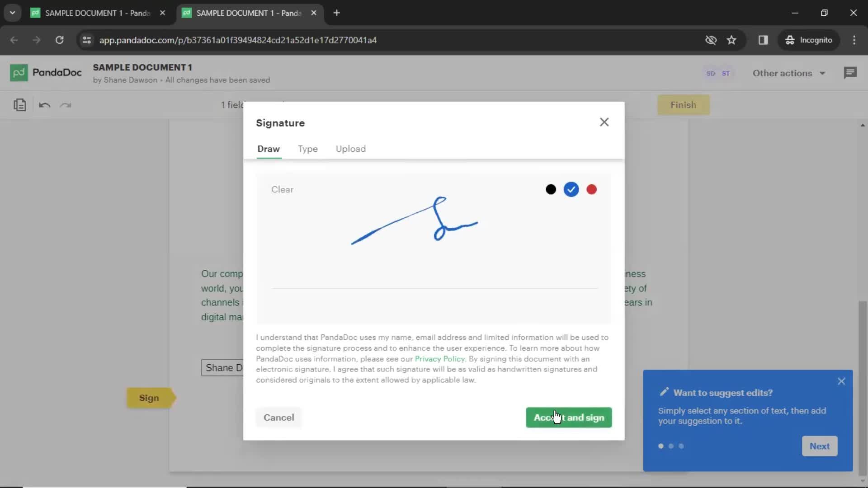Click the Clear signature button
868x488 pixels.
pyautogui.click(x=283, y=189)
